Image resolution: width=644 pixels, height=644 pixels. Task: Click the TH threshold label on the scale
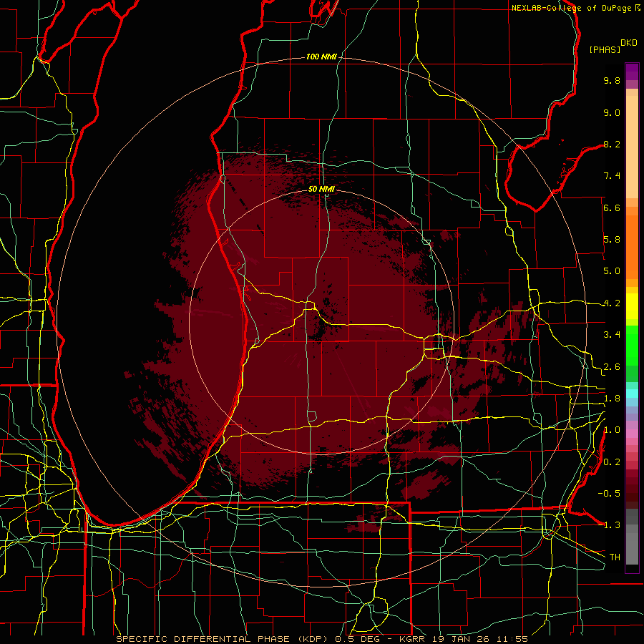tap(615, 557)
